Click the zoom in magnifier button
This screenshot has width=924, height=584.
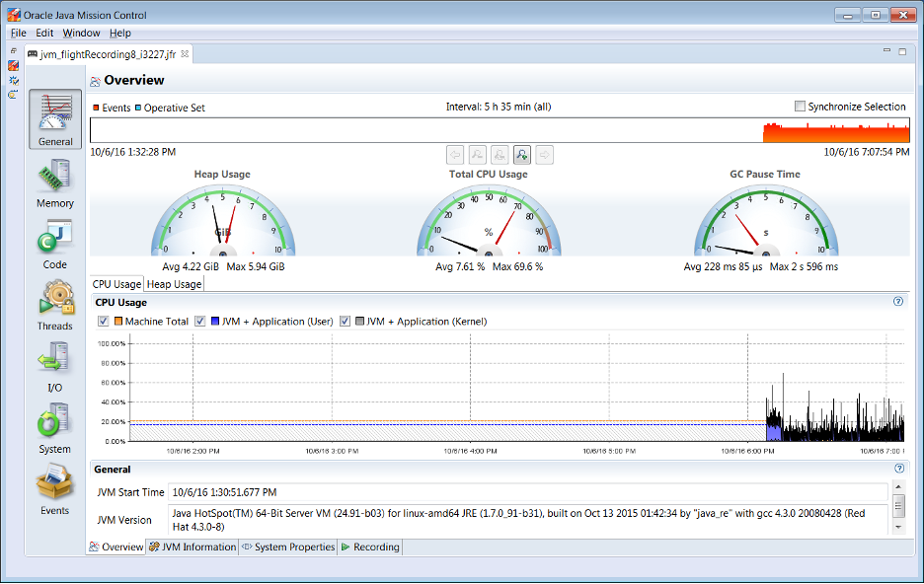(522, 155)
